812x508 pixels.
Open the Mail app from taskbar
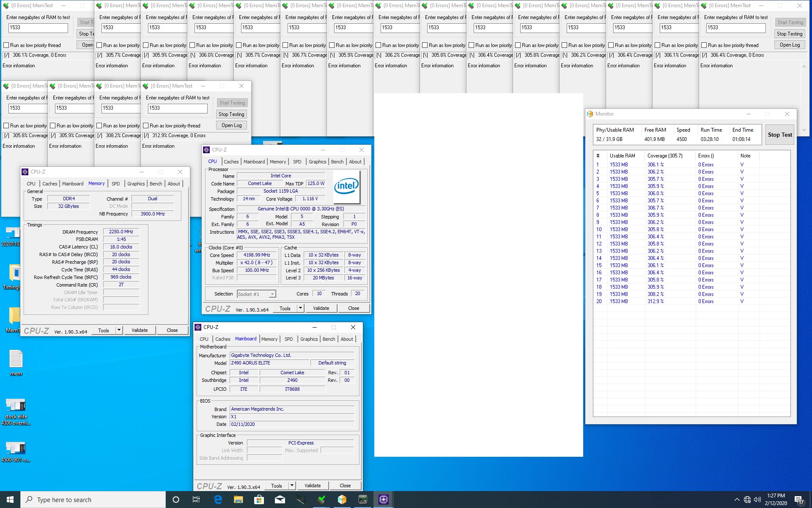pos(280,500)
